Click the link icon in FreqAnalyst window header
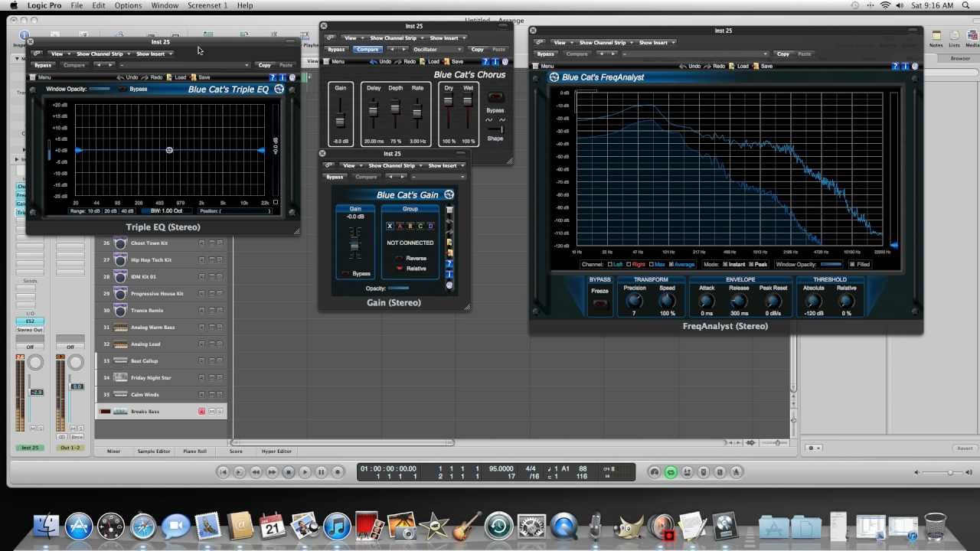This screenshot has height=551, width=980. tap(540, 42)
